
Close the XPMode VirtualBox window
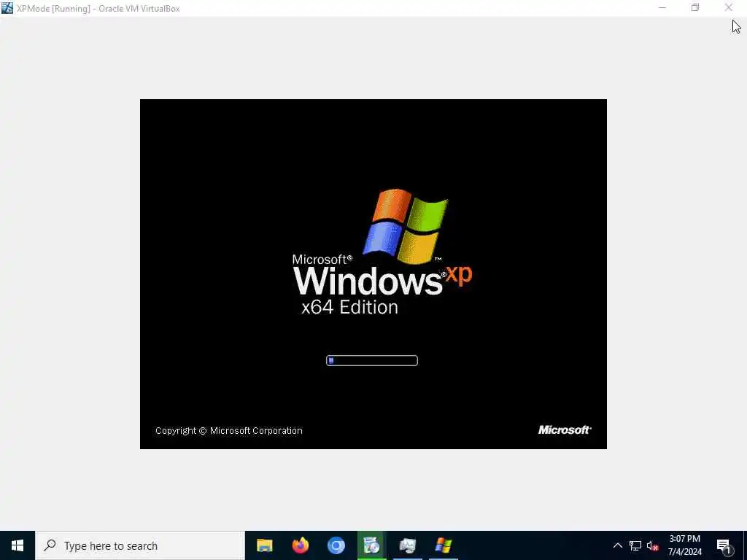click(x=729, y=8)
